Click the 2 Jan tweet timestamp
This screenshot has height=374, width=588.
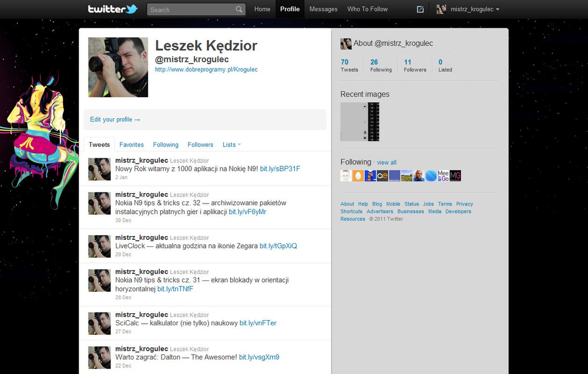[x=121, y=177]
